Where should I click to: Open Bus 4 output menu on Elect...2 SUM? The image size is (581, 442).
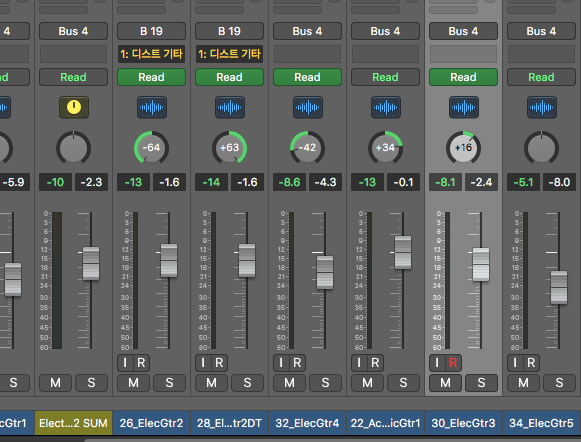point(73,31)
